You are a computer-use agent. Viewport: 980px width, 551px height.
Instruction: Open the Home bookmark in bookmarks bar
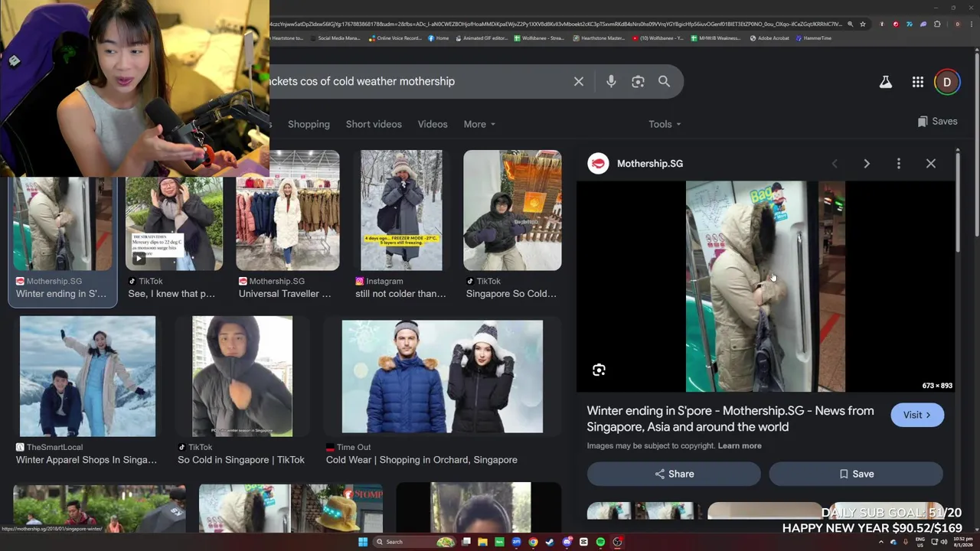click(439, 38)
